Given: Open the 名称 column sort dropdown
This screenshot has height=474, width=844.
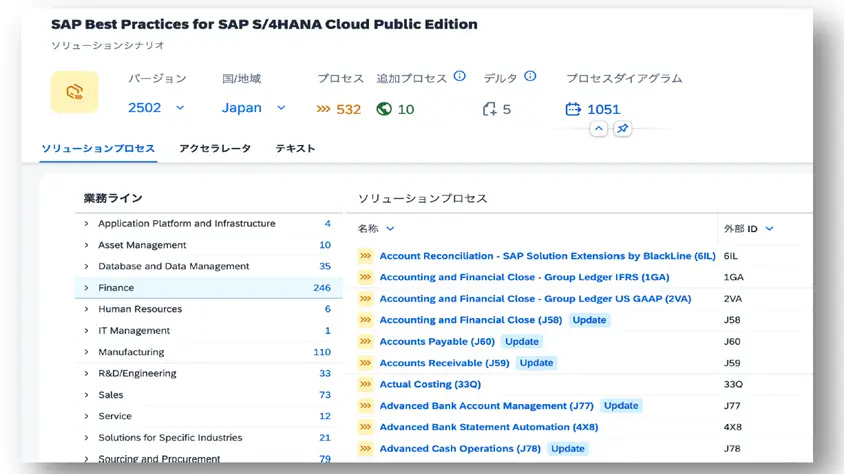Looking at the screenshot, I should [390, 229].
